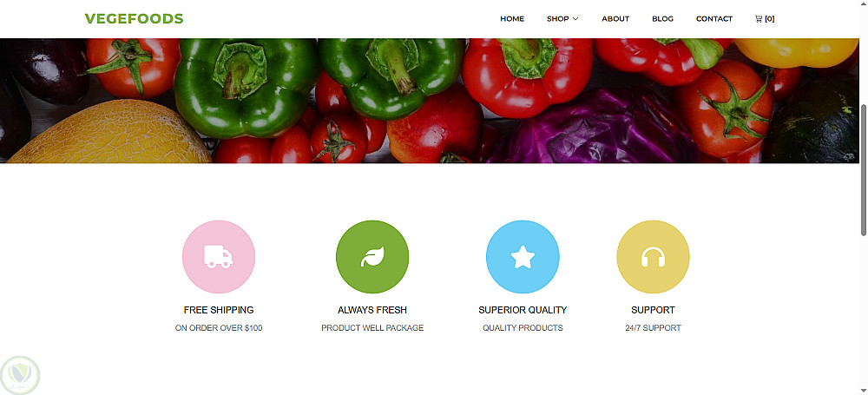Screen dimensions: 868x395
Task: Click the vegetables banner image
Action: pyautogui.click(x=429, y=101)
